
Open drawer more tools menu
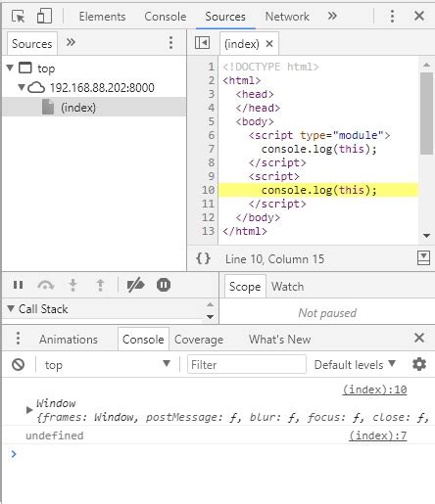[18, 339]
